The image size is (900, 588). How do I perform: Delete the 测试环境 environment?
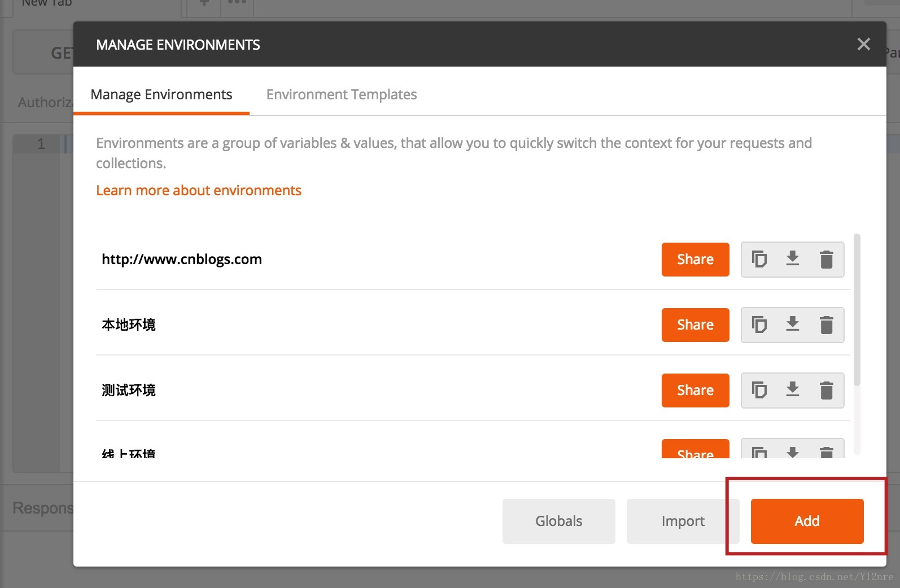tap(827, 390)
